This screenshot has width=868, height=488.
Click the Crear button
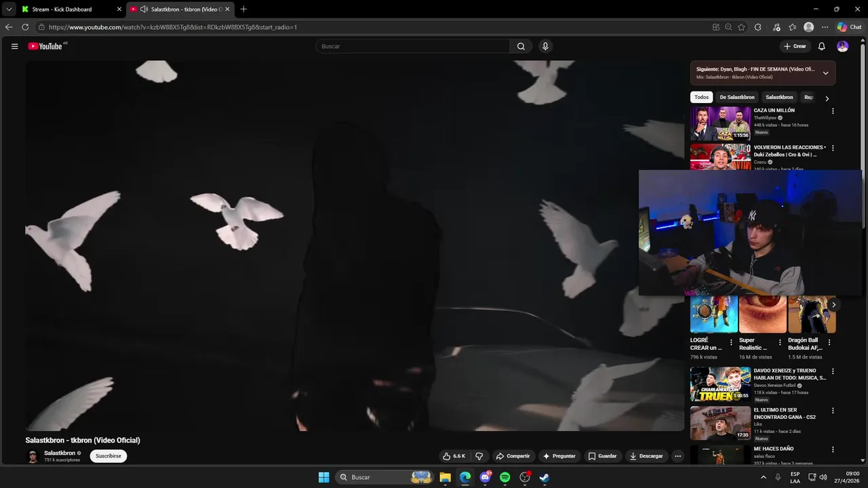click(x=795, y=46)
